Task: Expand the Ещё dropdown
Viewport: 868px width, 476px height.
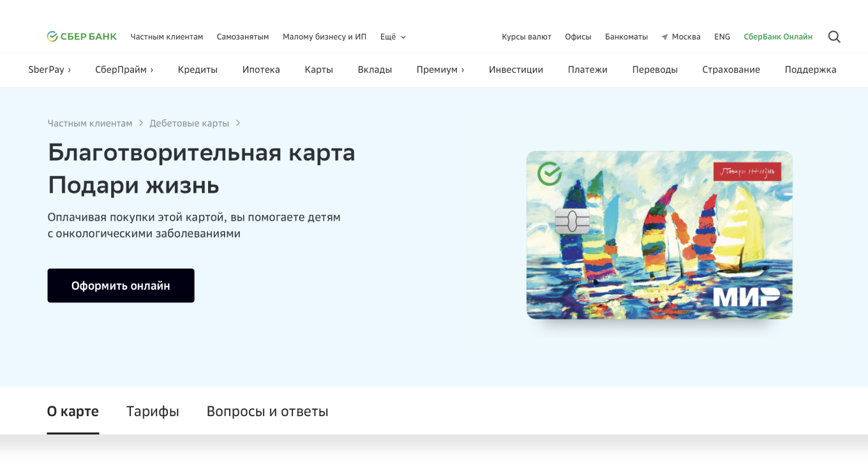Action: pos(393,36)
